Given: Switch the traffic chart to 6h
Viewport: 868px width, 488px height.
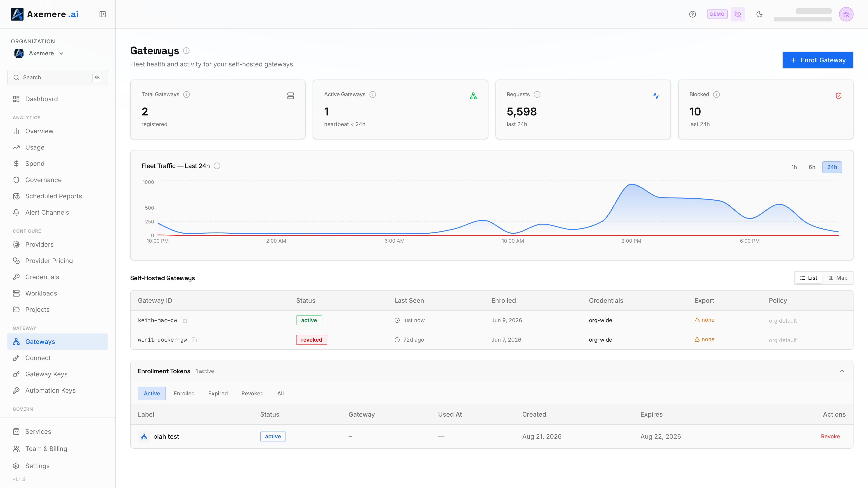Looking at the screenshot, I should (812, 167).
